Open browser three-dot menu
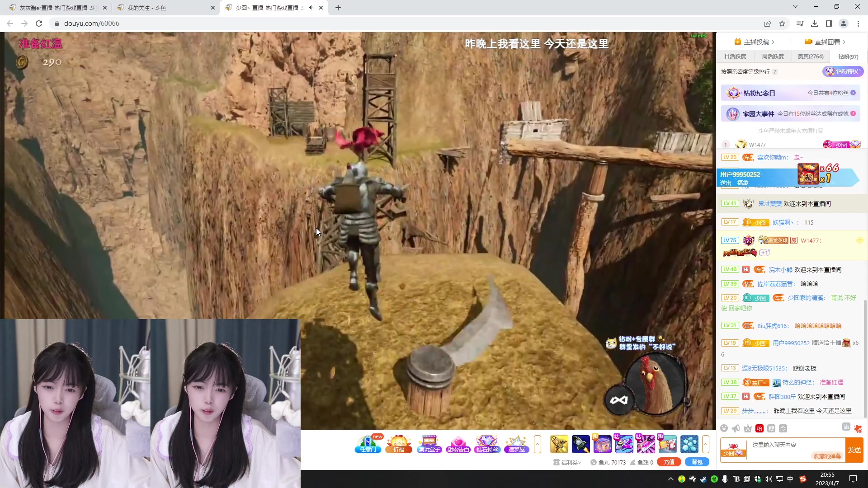 pyautogui.click(x=858, y=23)
